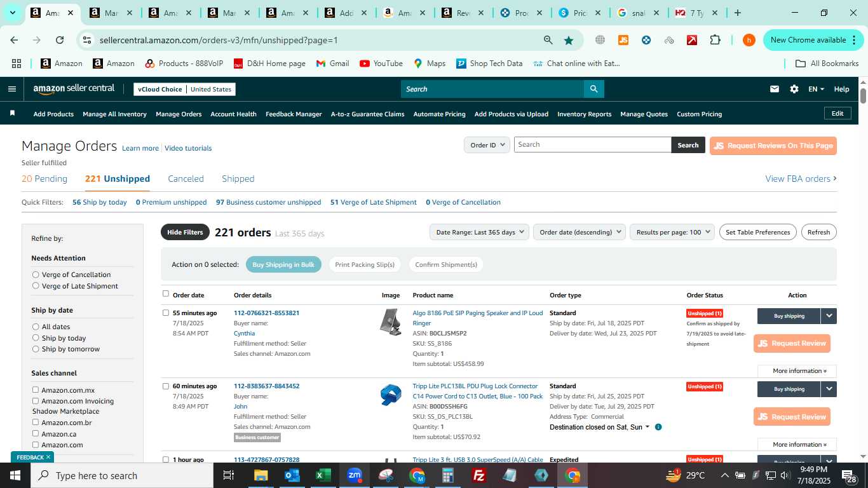Screen dimensions: 868x488
Task: Open Calculator from the taskbar
Action: tap(448, 475)
